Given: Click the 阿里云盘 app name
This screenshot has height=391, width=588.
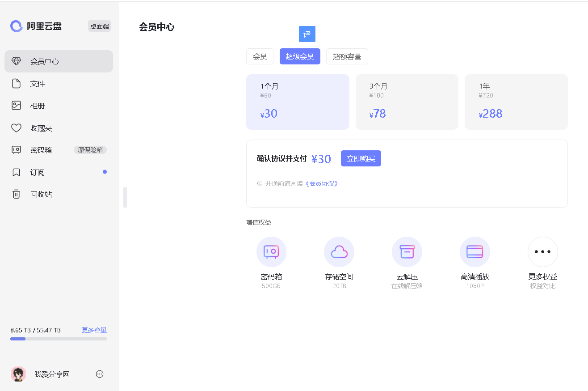Looking at the screenshot, I should pyautogui.click(x=44, y=26).
